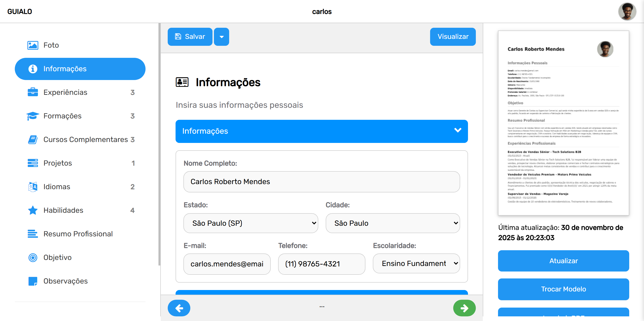Click the Observações sticky note icon

click(33, 281)
